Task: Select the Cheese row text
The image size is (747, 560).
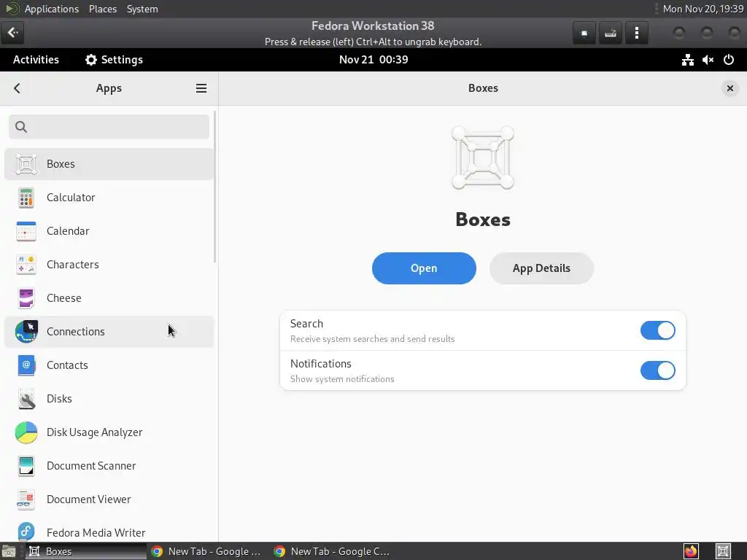Action: (64, 298)
